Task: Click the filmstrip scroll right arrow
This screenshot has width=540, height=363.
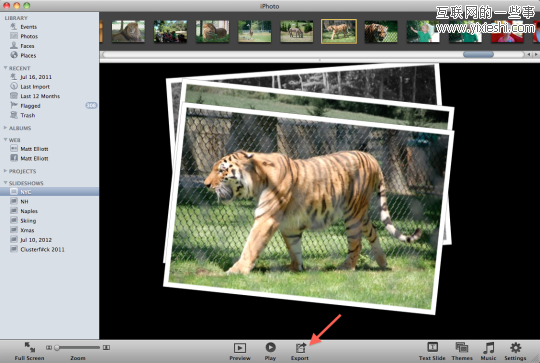Action: [536, 54]
